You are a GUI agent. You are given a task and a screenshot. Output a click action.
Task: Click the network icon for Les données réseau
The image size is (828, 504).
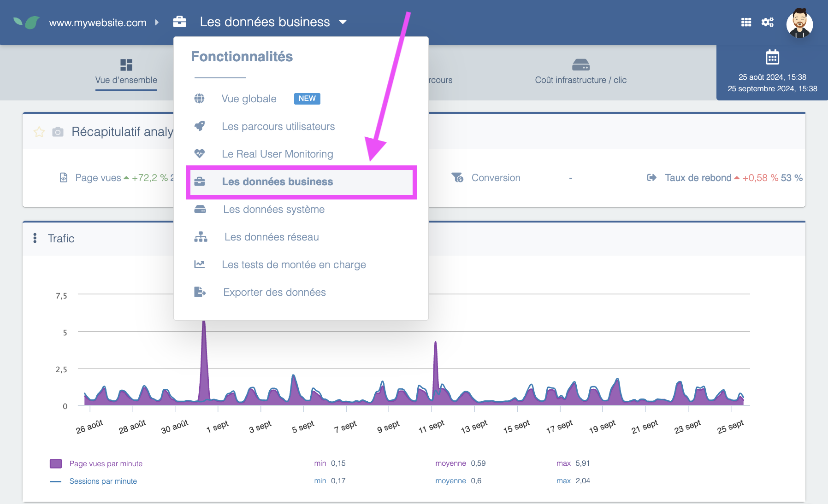[201, 237]
